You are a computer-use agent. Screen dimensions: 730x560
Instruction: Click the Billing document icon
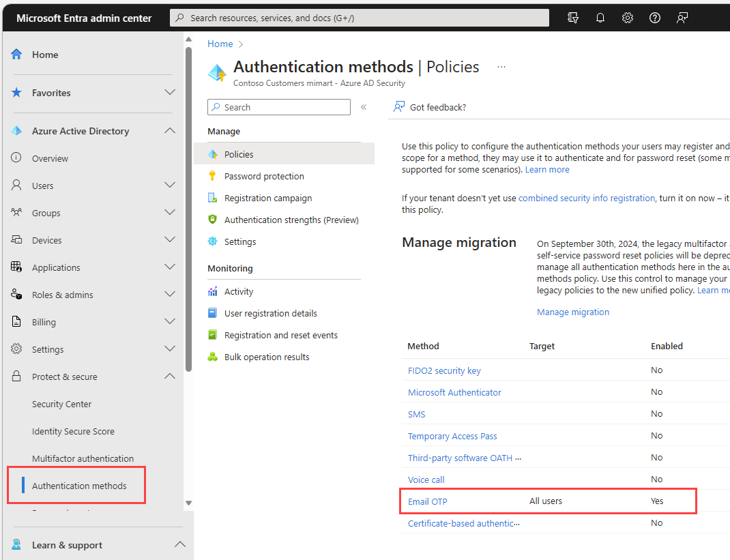[16, 322]
